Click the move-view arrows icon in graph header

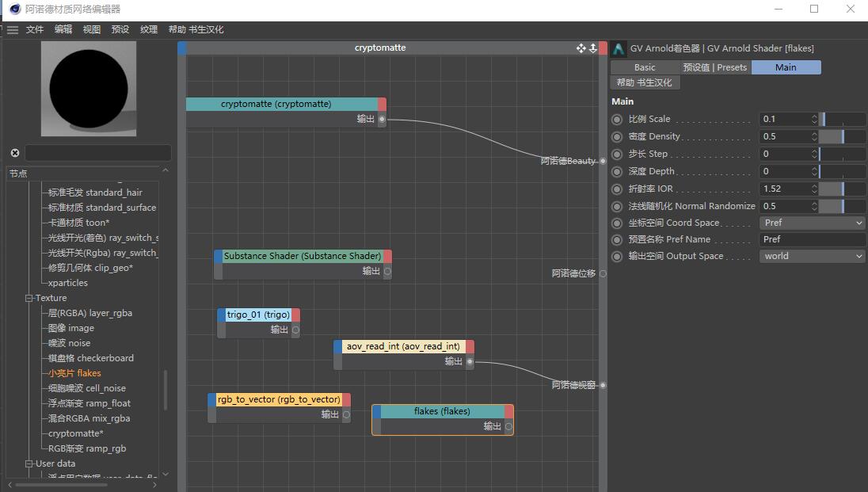point(581,48)
